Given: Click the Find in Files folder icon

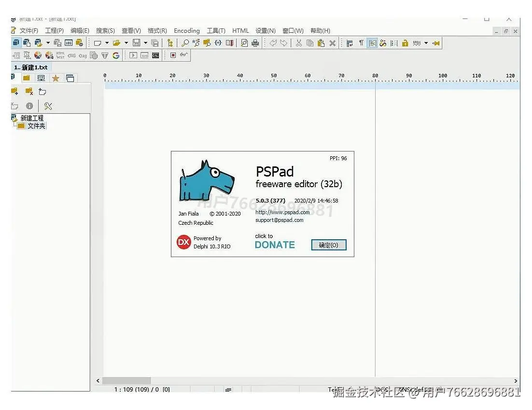Looking at the screenshot, I should (207, 43).
